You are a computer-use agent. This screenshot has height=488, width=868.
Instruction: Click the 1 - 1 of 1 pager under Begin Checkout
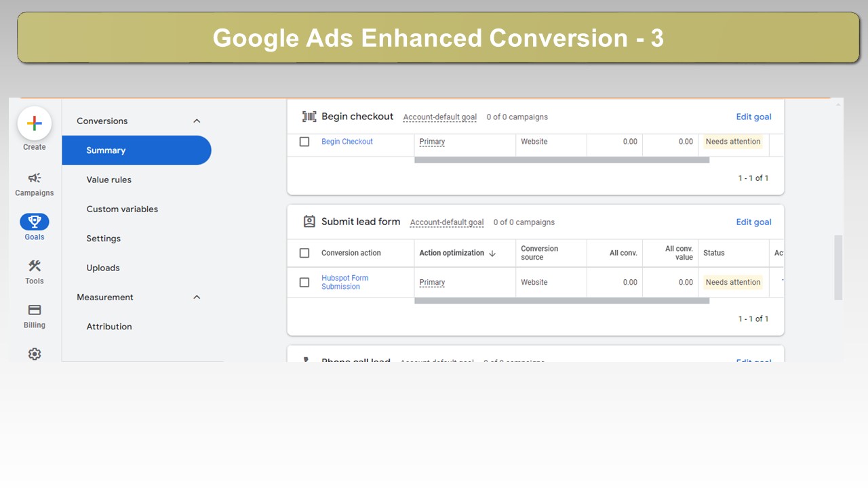(753, 178)
